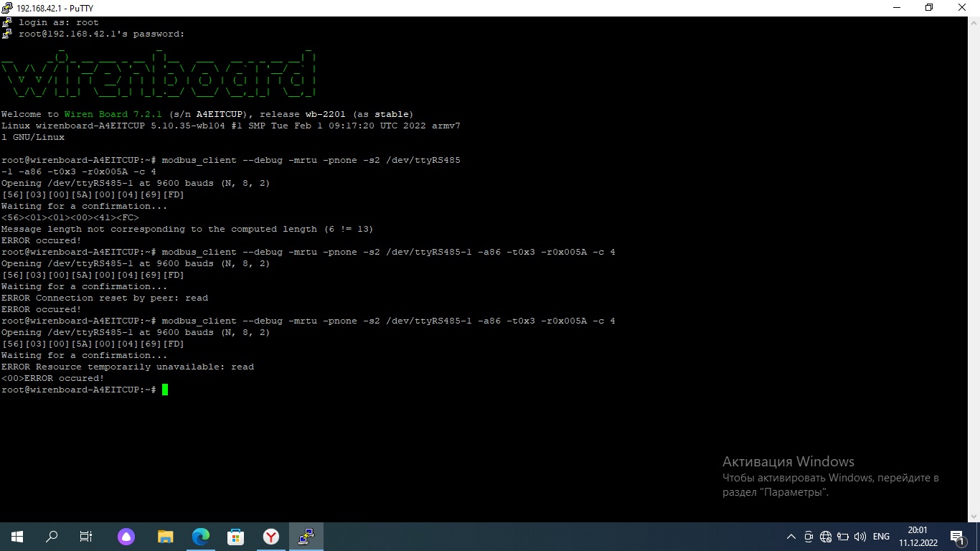Viewport: 980px width, 551px height.
Task: Open File Explorer from taskbar
Action: pyautogui.click(x=166, y=537)
